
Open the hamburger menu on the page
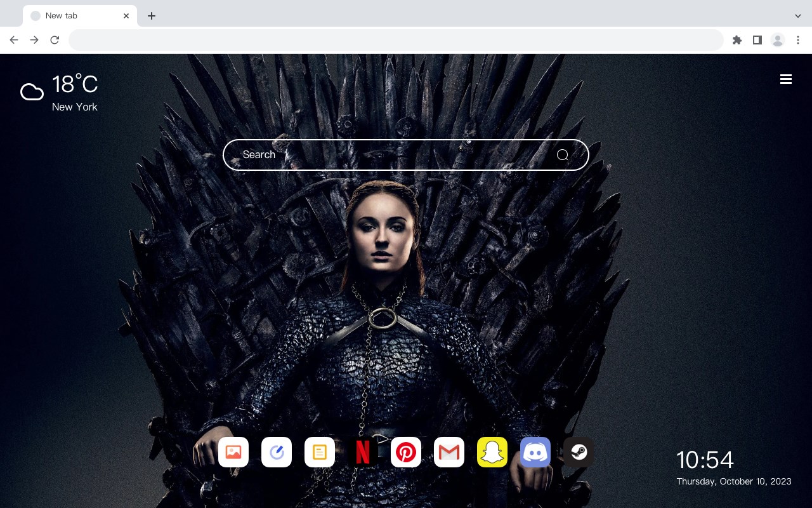click(786, 79)
